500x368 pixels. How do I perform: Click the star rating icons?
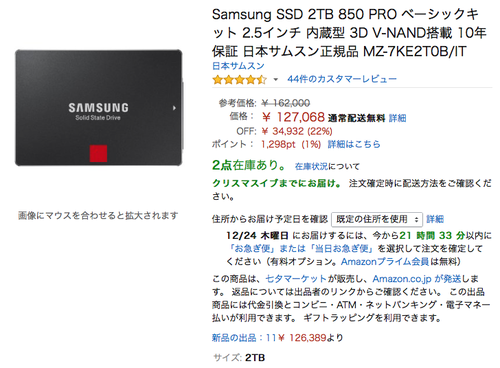click(240, 80)
